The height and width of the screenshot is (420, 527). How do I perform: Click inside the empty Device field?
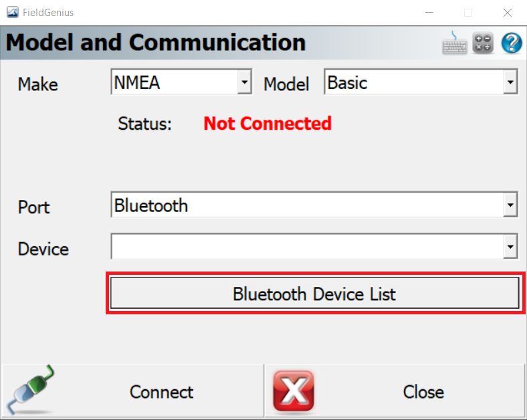pyautogui.click(x=307, y=247)
